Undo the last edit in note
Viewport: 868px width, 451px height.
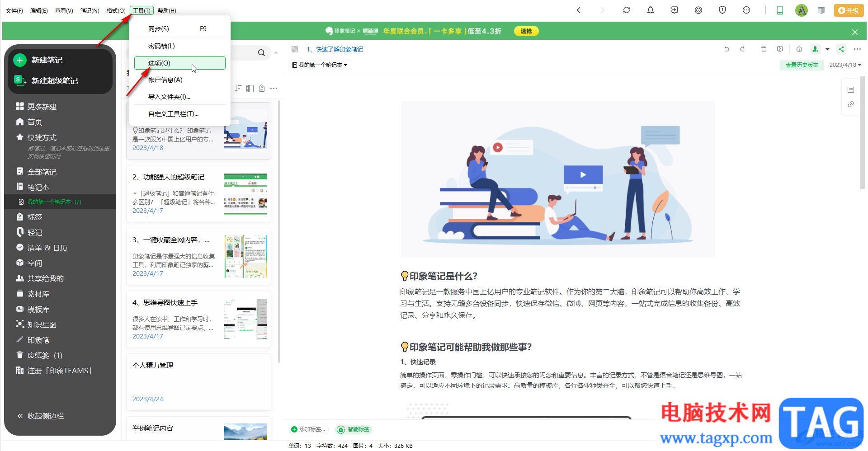(727, 49)
